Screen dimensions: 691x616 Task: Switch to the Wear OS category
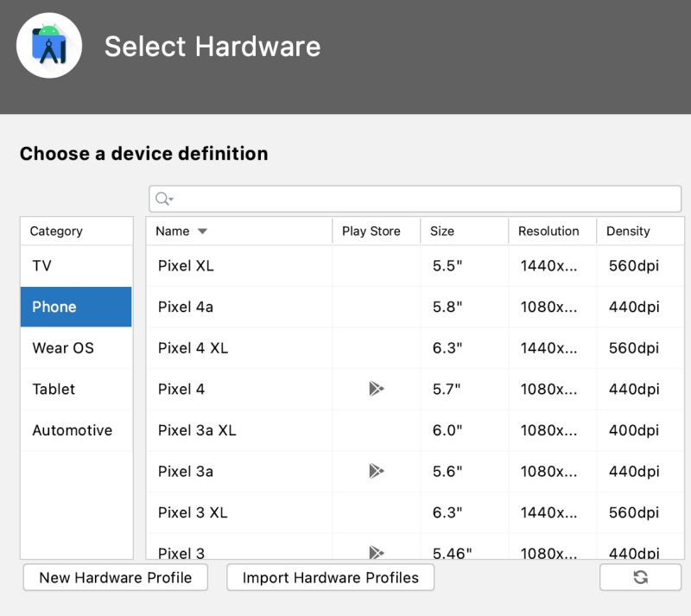[x=75, y=348]
